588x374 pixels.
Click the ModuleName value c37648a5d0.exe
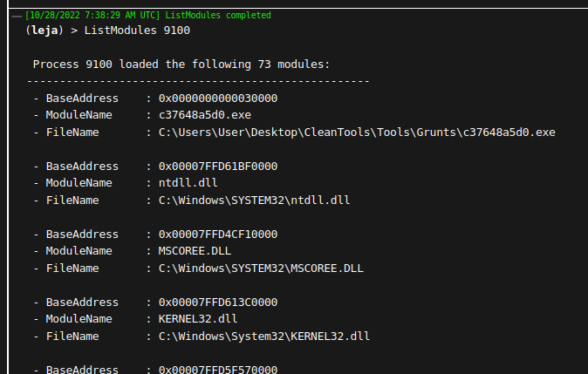coord(205,115)
